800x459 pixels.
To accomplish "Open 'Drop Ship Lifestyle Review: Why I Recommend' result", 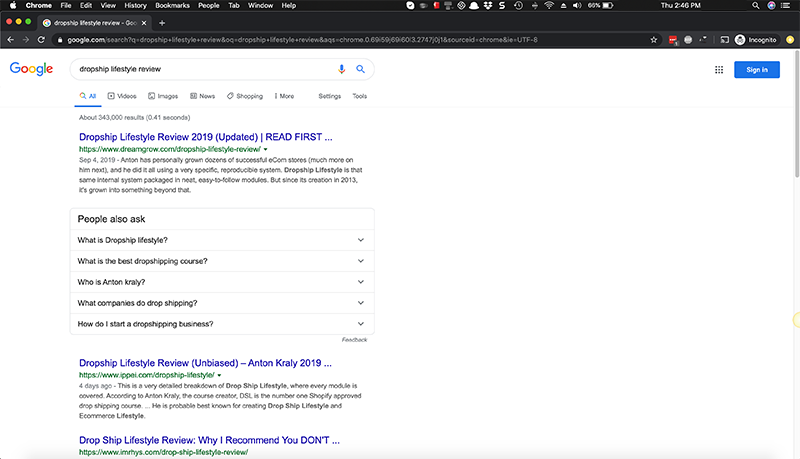I will point(209,440).
